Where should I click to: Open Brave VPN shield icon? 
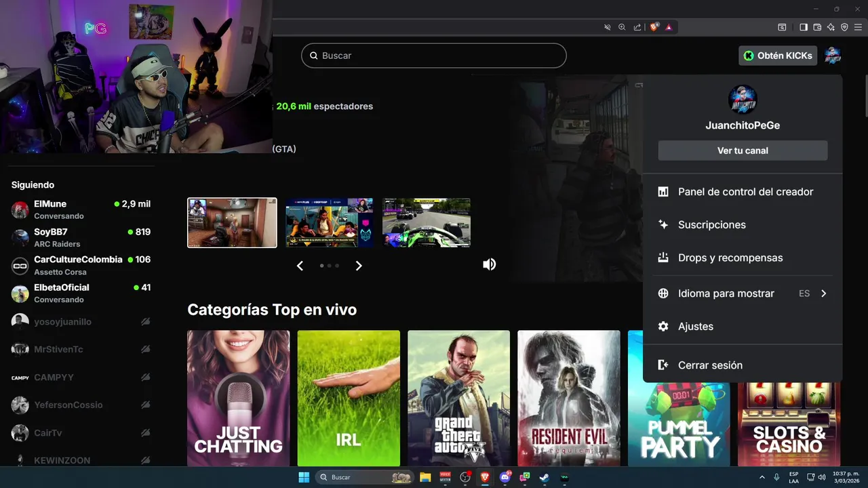tap(844, 27)
